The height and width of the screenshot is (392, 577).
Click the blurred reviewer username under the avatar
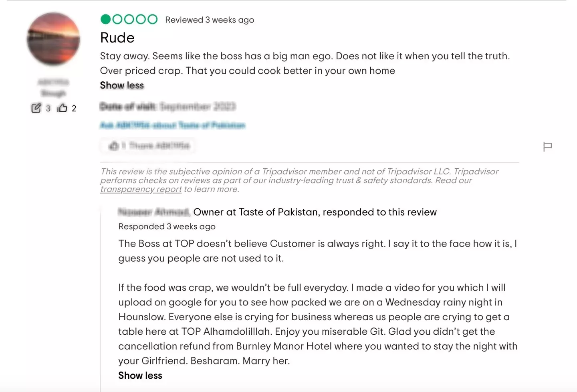(53, 82)
